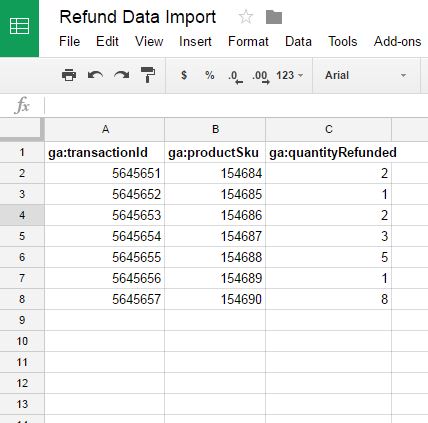Viewport: 428px width, 423px height.
Task: Open the Arial font dropdown
Action: [366, 75]
